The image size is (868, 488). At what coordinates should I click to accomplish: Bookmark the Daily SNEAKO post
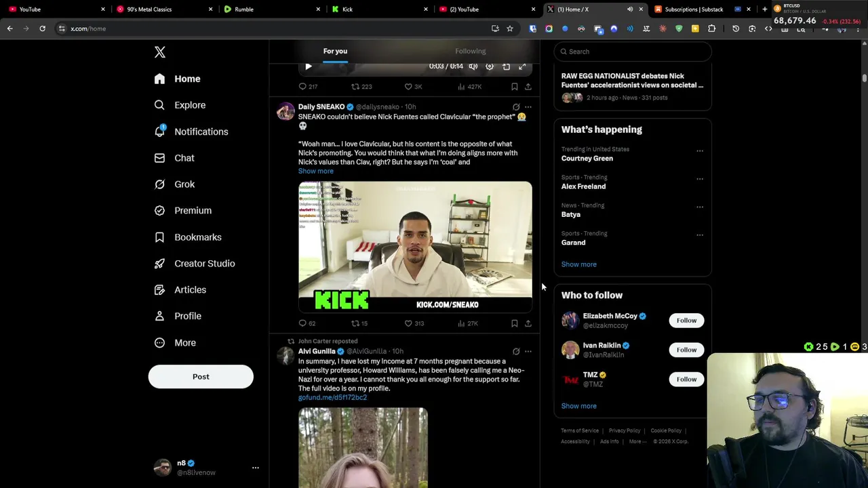point(515,323)
